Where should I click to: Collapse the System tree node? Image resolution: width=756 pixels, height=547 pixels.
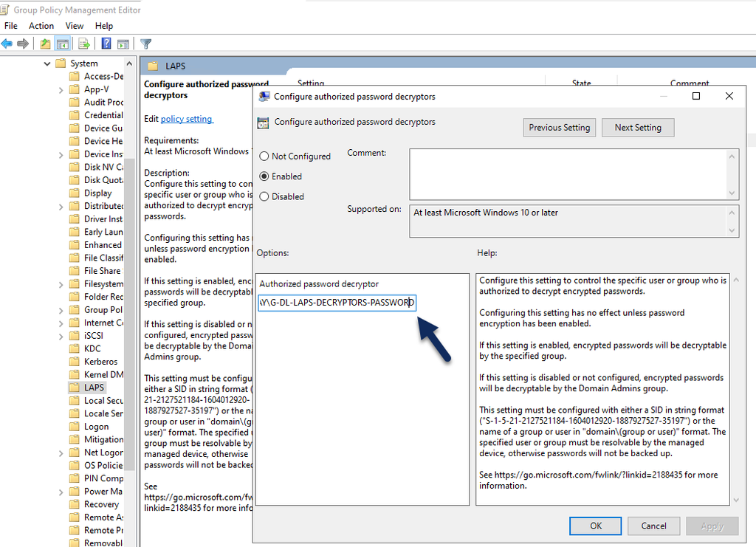point(47,63)
